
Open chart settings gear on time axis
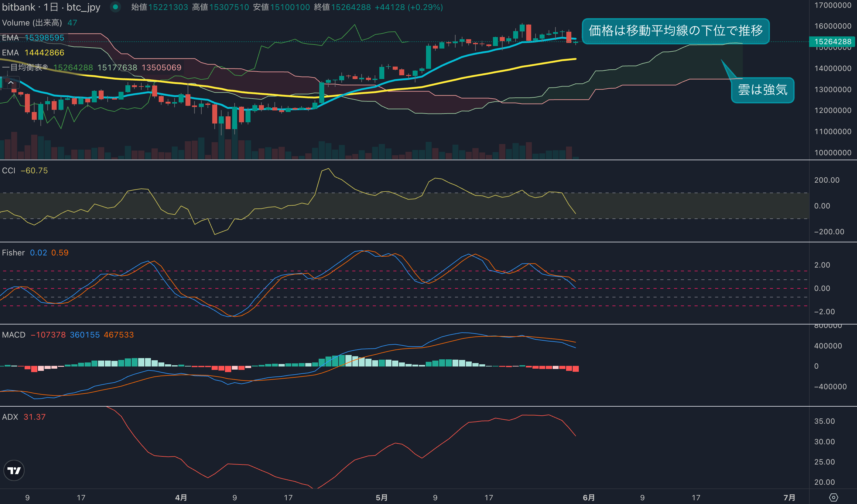coord(833,497)
